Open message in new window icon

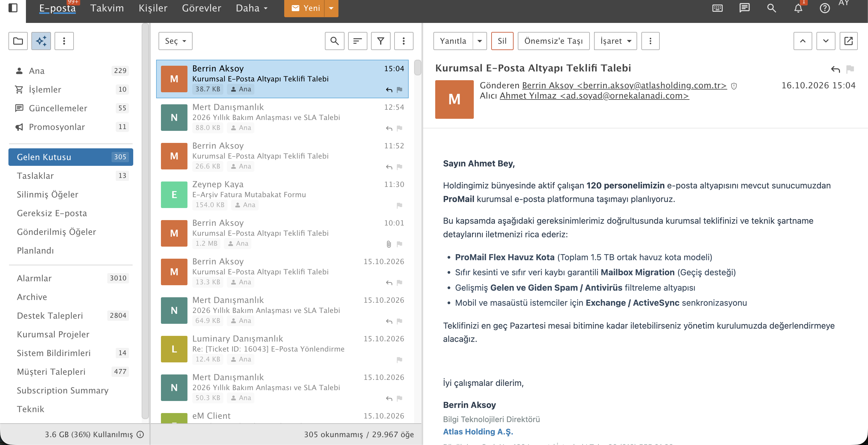coord(848,41)
